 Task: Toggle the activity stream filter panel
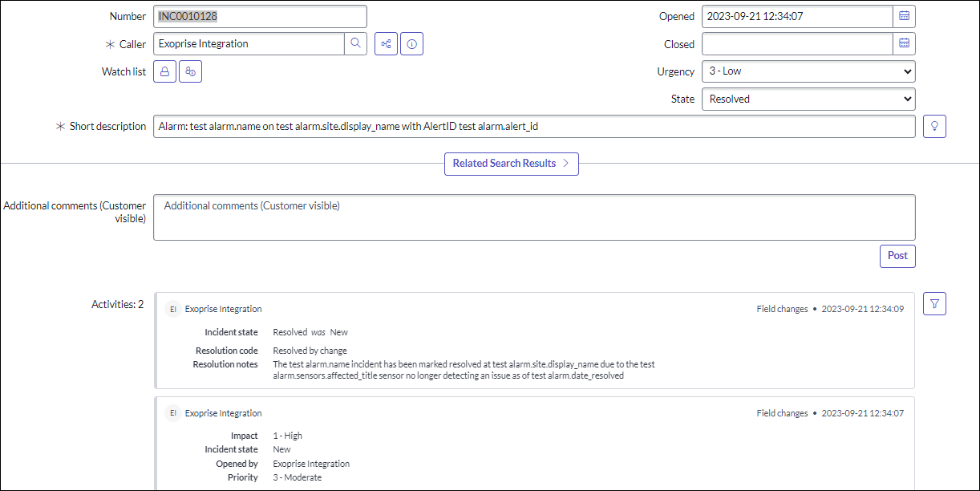[x=934, y=303]
